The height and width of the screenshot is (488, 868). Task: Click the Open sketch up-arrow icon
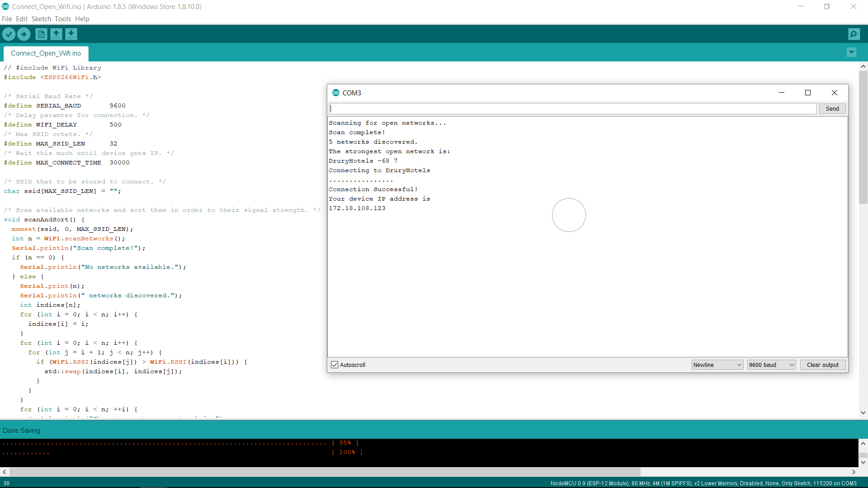[56, 34]
